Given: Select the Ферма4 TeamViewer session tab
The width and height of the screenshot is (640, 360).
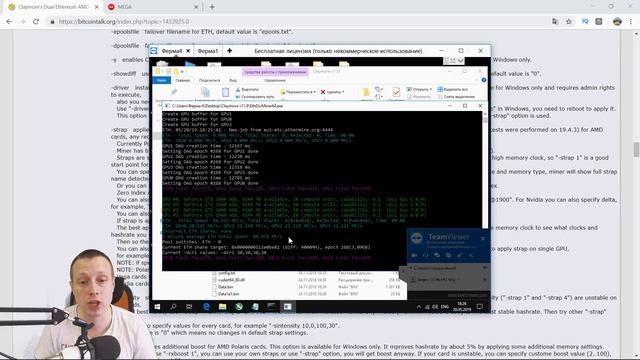Looking at the screenshot, I should click(172, 51).
